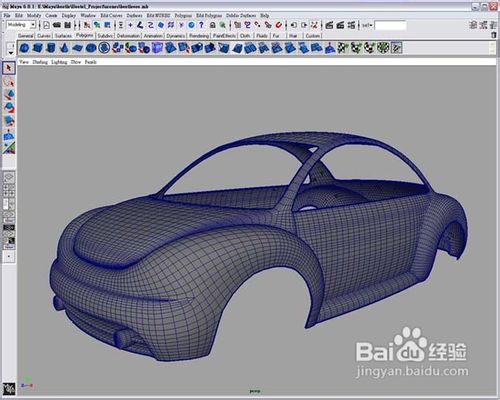Choose the Move tool in toolbox
This screenshot has width=500, height=400.
(9, 94)
